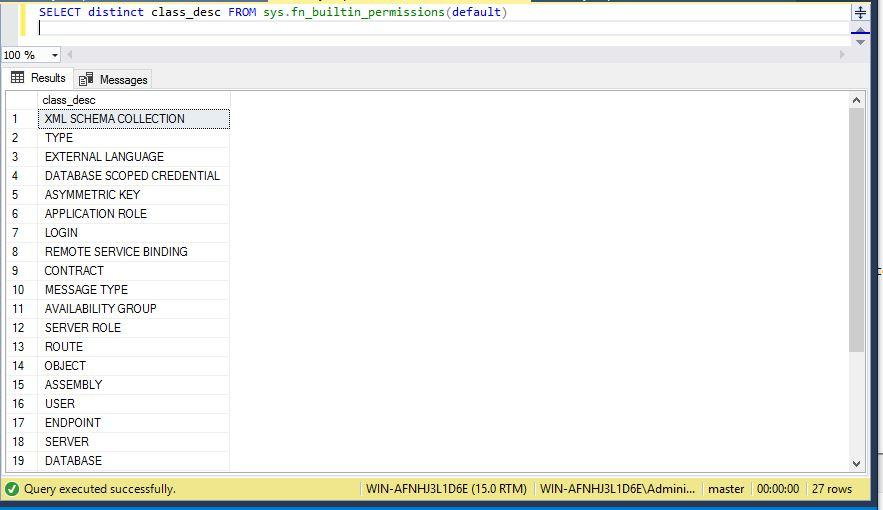Click row header number 1
Viewport: 883px width, 510px height.
[21, 119]
